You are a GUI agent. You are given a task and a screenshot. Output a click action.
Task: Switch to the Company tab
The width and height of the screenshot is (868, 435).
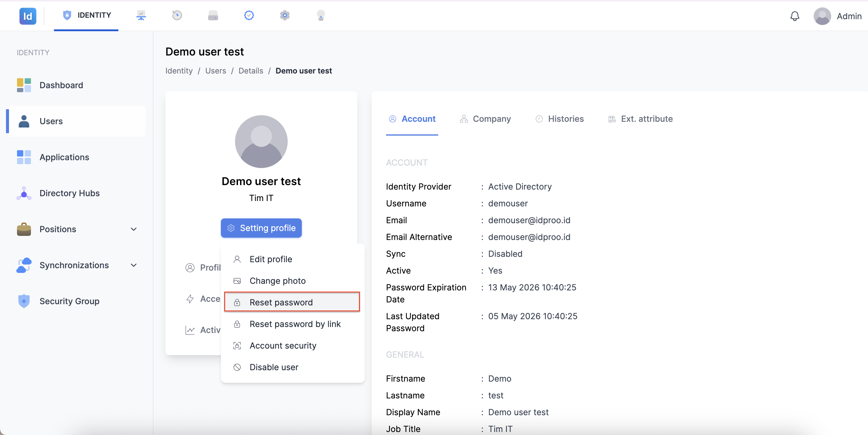point(485,119)
